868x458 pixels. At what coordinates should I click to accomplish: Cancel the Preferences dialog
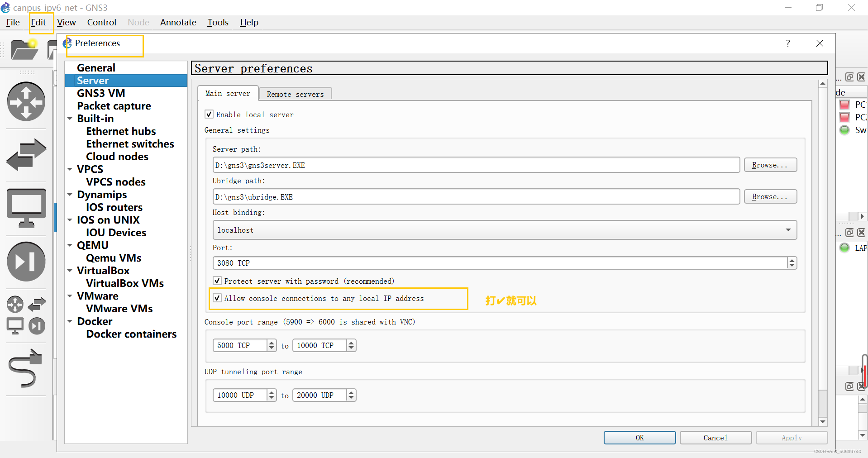coord(715,438)
